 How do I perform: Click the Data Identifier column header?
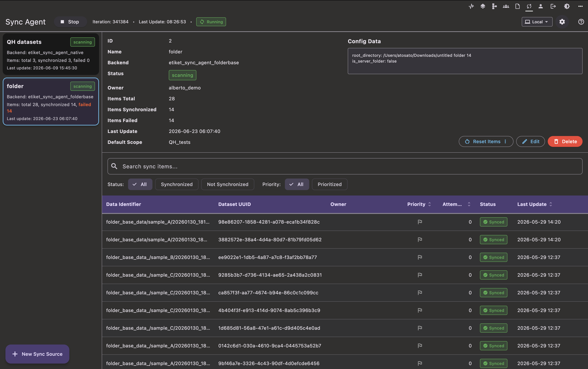[124, 204]
